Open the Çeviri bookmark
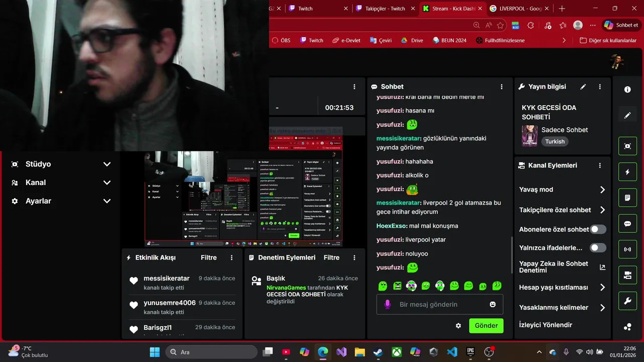Viewport: 644px width, 362px height. pyautogui.click(x=380, y=40)
